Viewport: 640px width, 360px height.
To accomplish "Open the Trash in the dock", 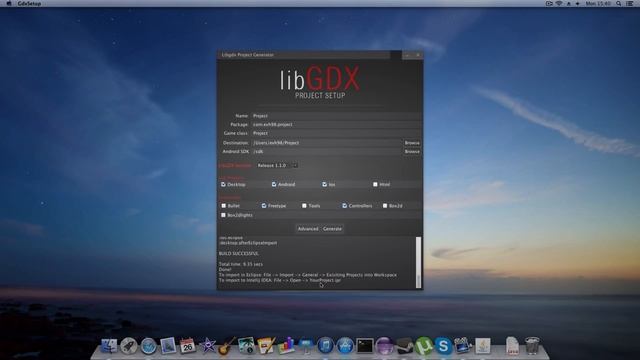I will point(532,345).
